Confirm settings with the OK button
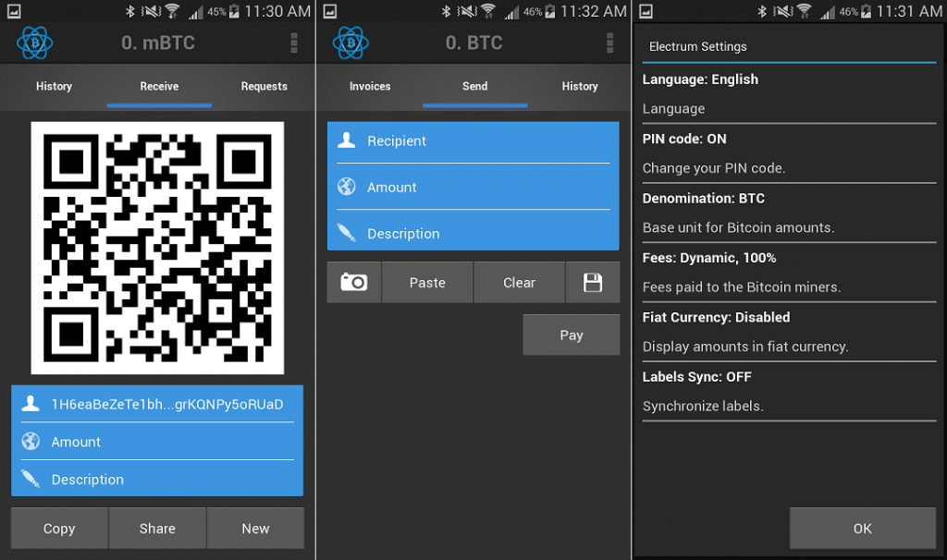Screen dimensions: 947x560 863,528
